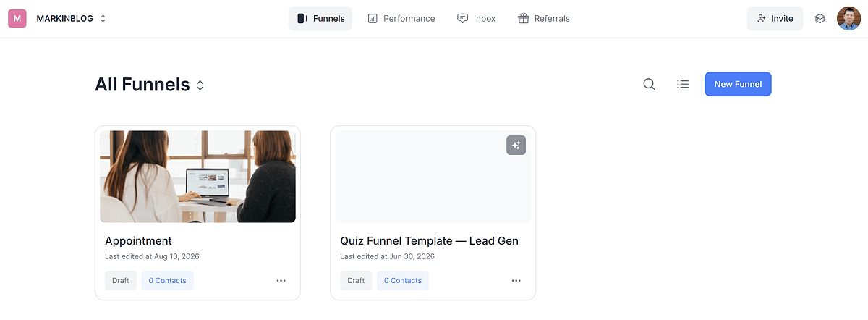
Task: Click the Appointment funnel title
Action: 138,241
